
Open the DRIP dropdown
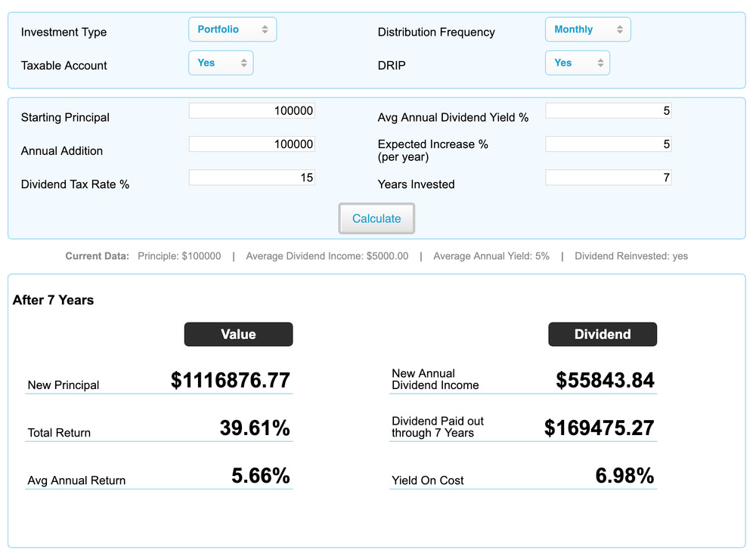(577, 63)
